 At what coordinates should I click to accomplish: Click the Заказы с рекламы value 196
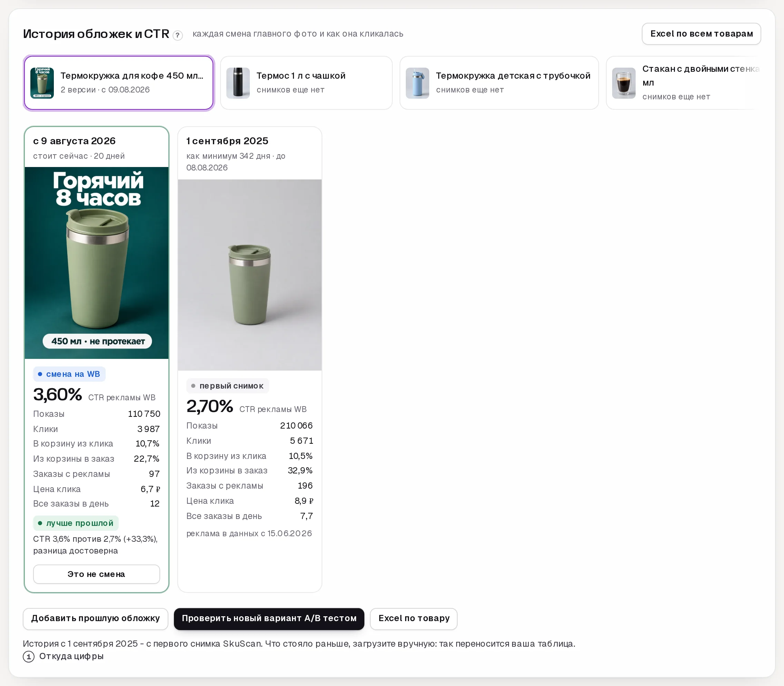click(x=305, y=486)
